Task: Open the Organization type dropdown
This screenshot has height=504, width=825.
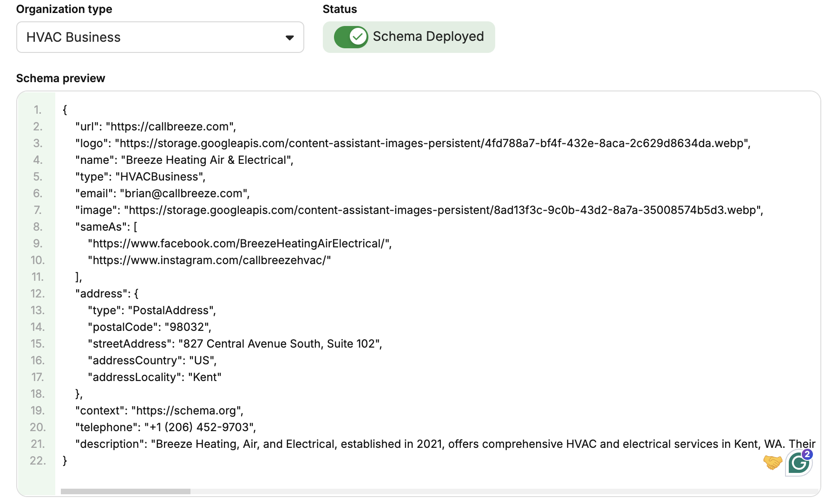Action: [160, 37]
